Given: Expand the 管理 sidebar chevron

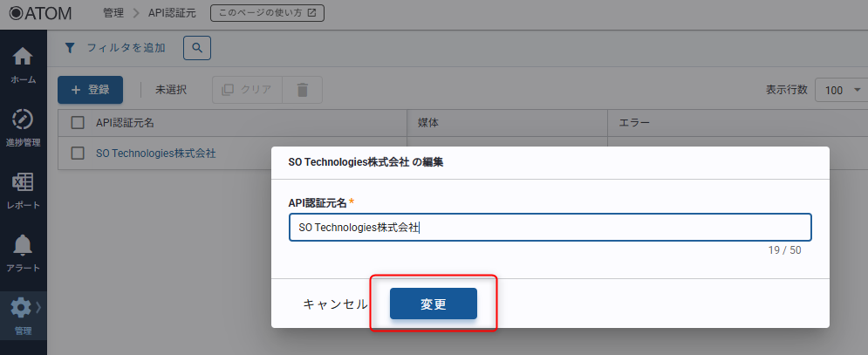Looking at the screenshot, I should coord(38,306).
